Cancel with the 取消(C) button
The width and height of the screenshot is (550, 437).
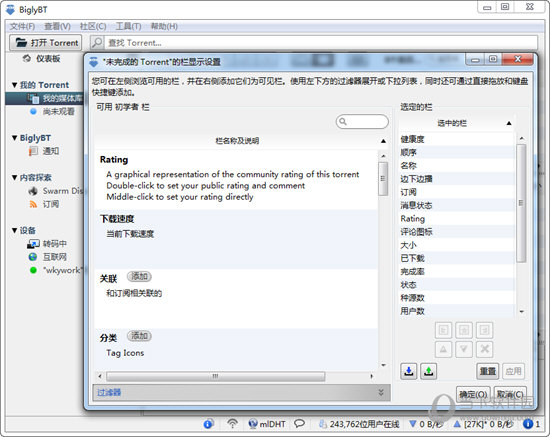click(x=510, y=394)
